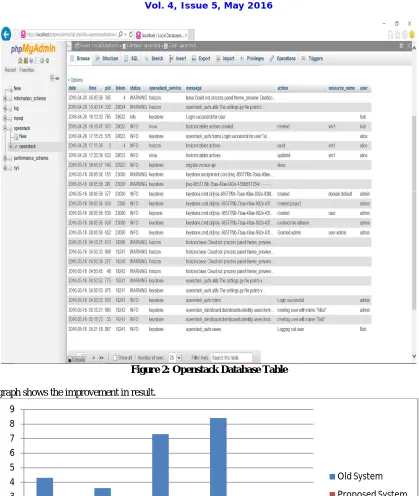Click the address bar search magnifier icon
The width and height of the screenshot is (419, 496).
[x=120, y=34]
